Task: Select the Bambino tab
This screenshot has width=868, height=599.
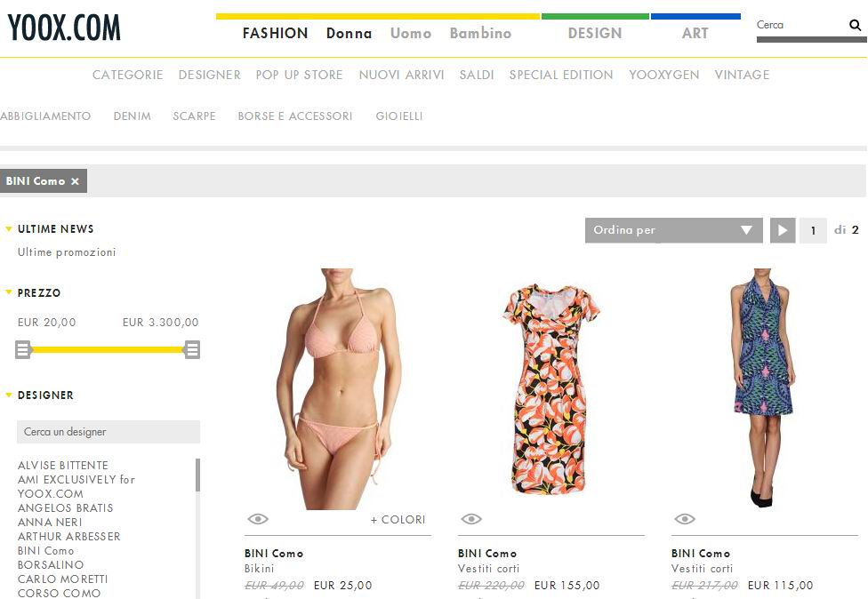Action: [x=480, y=33]
